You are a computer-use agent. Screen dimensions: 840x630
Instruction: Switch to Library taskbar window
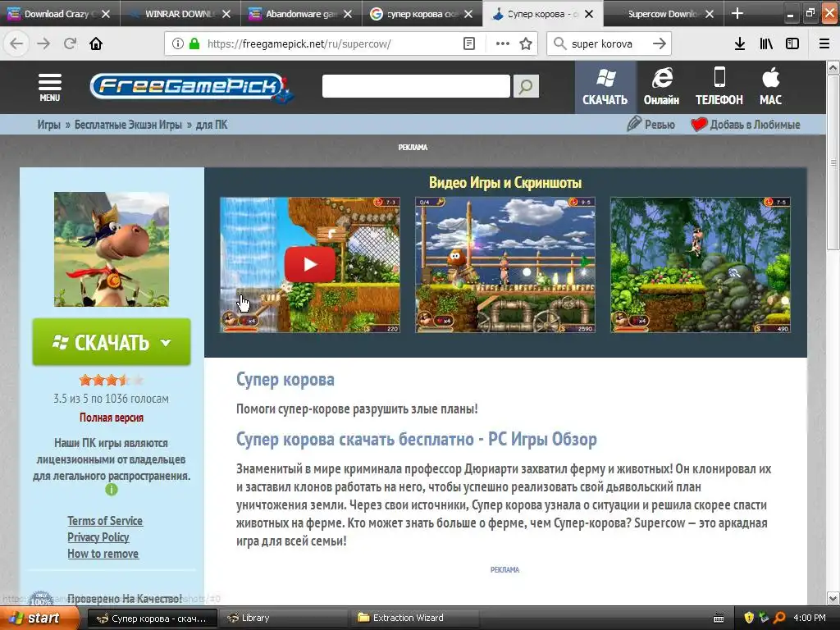click(282, 618)
